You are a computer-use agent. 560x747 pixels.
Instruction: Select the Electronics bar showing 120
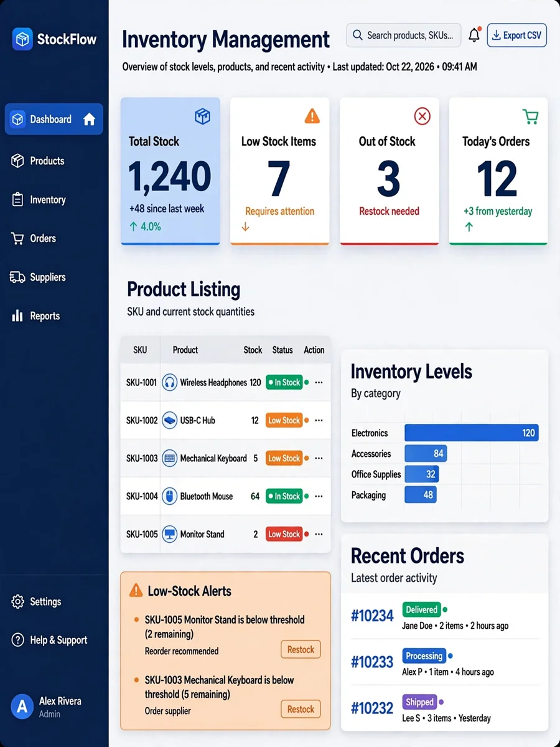click(x=472, y=433)
